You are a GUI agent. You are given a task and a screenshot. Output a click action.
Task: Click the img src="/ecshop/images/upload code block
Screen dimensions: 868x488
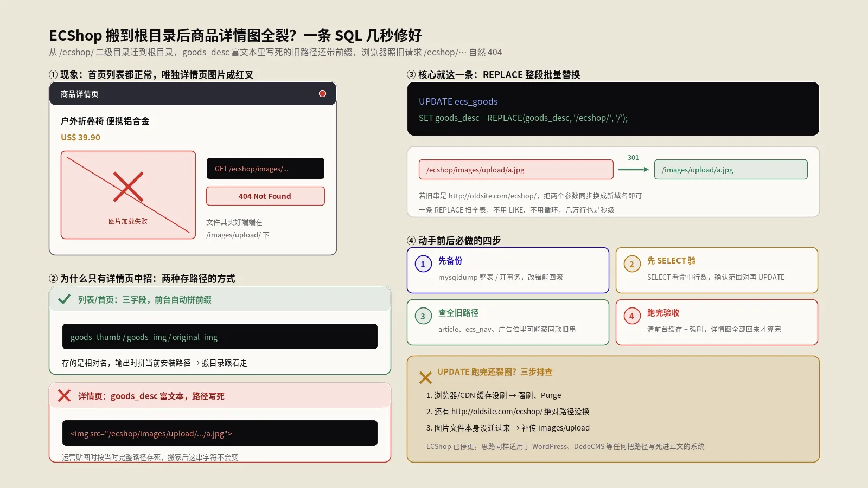tap(220, 433)
